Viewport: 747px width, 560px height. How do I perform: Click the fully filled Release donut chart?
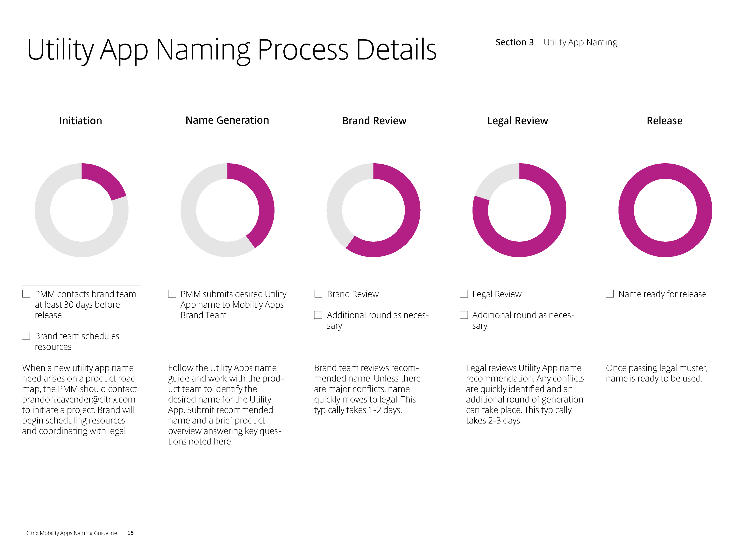coord(665,210)
